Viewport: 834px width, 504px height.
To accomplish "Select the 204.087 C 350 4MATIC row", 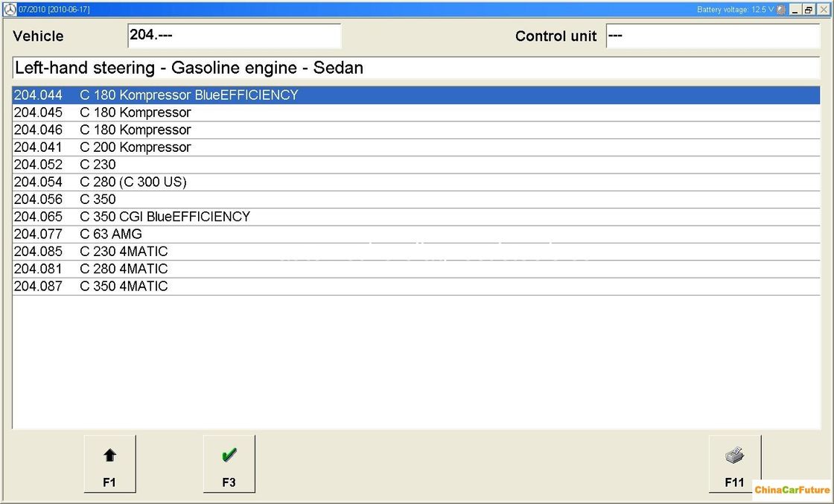I will (416, 287).
